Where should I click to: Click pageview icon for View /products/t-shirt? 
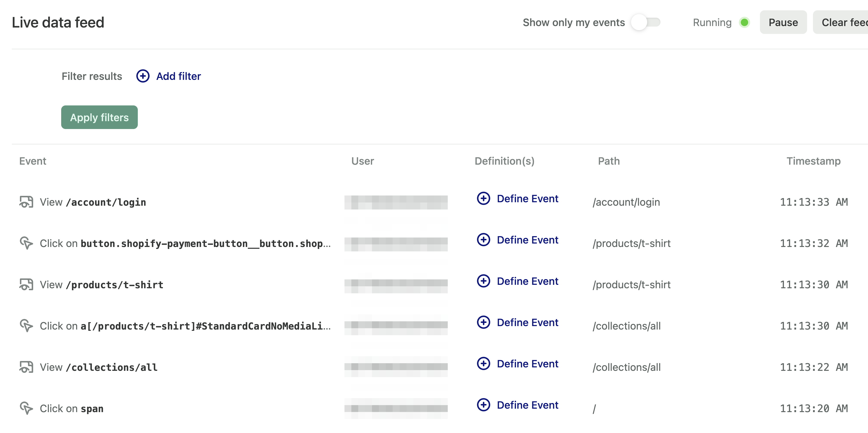[26, 285]
